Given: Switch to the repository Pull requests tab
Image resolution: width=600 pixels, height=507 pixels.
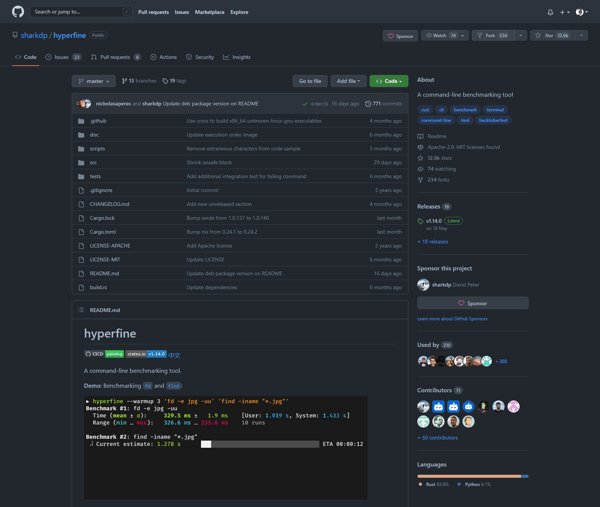Looking at the screenshot, I should [x=116, y=57].
